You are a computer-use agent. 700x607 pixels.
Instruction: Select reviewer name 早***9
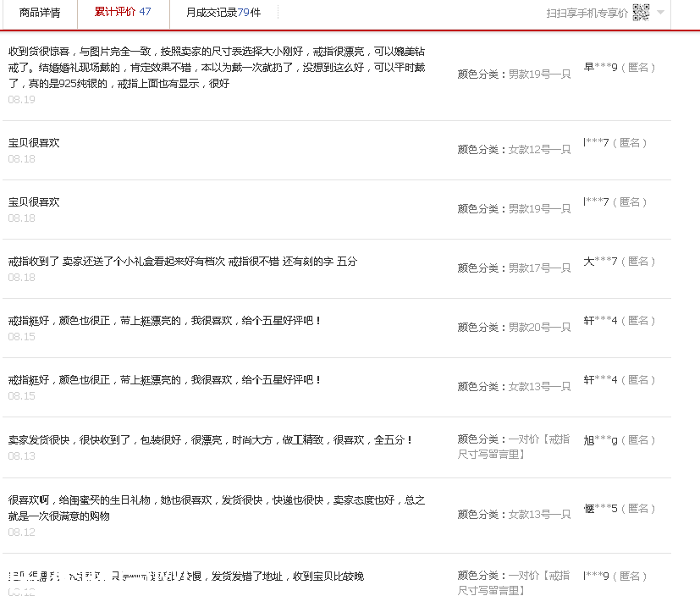[601, 67]
